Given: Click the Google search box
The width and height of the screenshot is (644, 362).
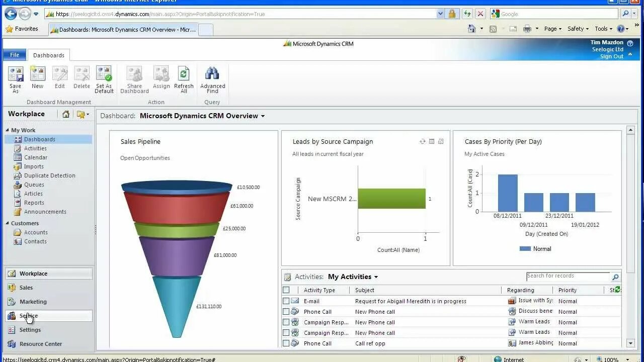Looking at the screenshot, I should 554,14.
